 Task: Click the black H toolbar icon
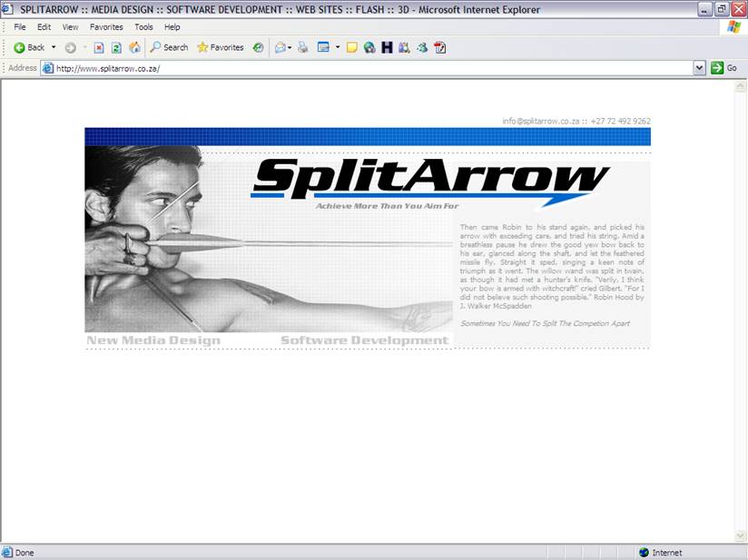pos(387,47)
